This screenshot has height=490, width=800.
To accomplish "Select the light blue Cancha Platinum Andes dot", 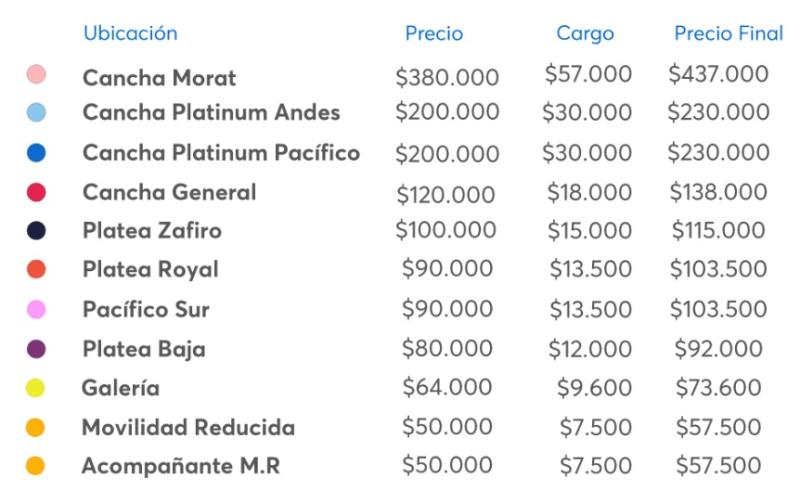I will point(36,113).
